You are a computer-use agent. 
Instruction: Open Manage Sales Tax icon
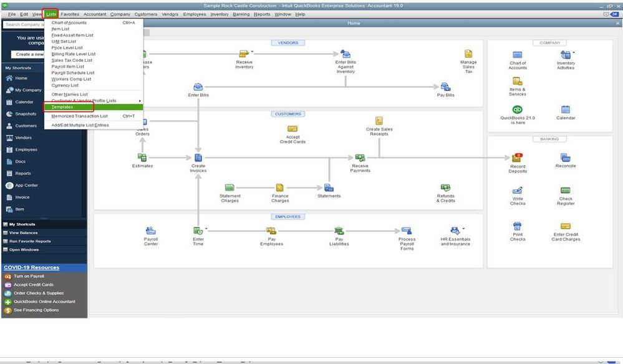coord(468,54)
